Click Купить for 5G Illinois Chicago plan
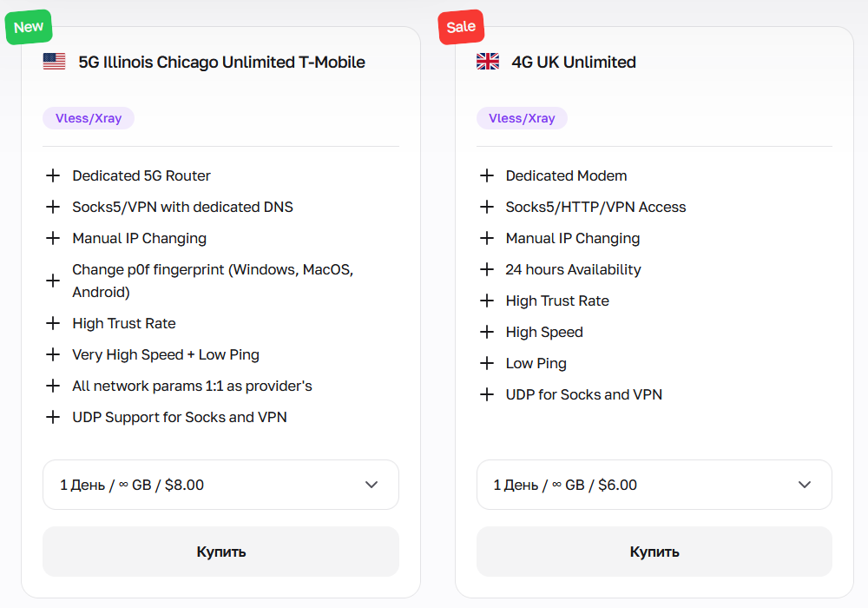Image resolution: width=868 pixels, height=608 pixels. (220, 552)
